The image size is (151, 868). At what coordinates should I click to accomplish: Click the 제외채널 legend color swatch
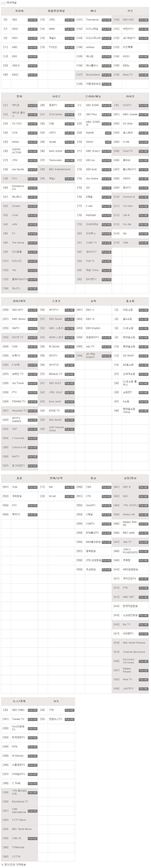(x=3, y=3)
